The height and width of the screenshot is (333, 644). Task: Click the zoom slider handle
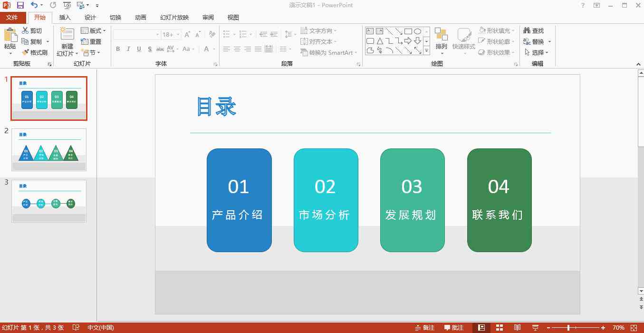coord(568,328)
